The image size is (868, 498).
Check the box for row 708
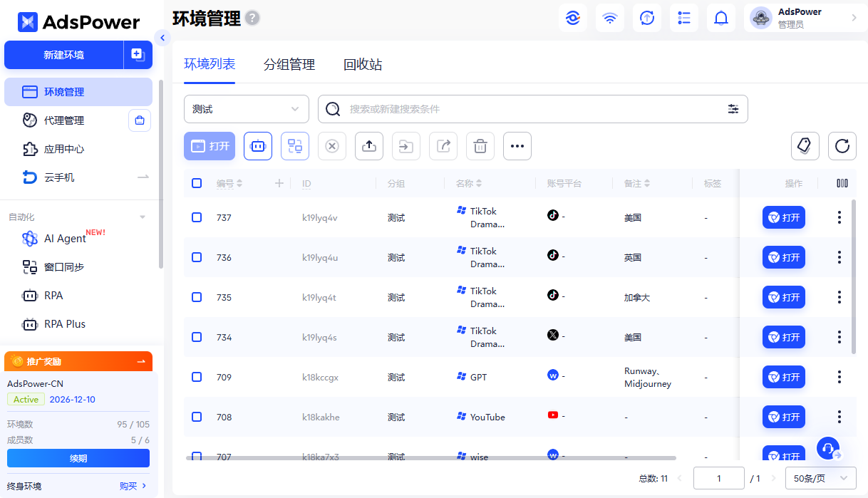click(x=197, y=417)
